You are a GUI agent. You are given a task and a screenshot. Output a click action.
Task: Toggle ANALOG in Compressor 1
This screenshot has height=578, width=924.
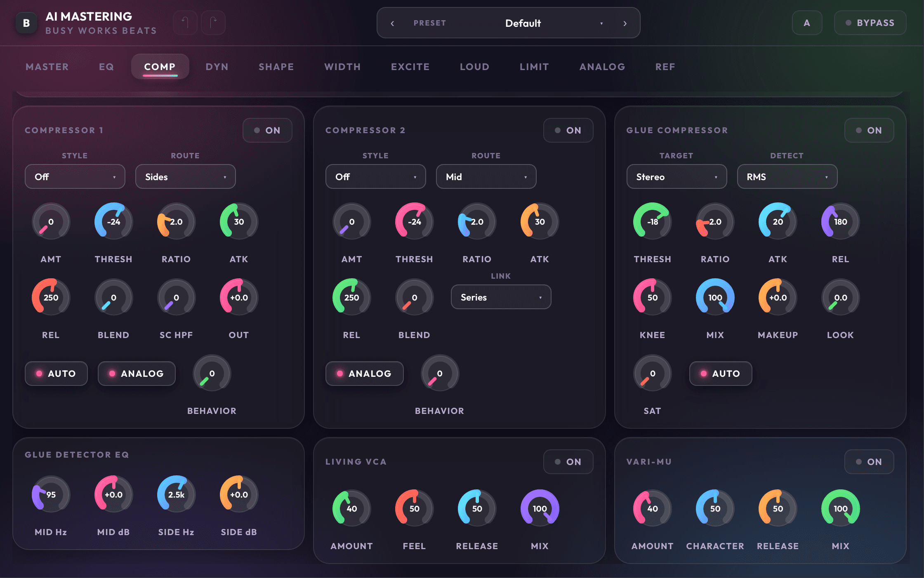(x=137, y=374)
